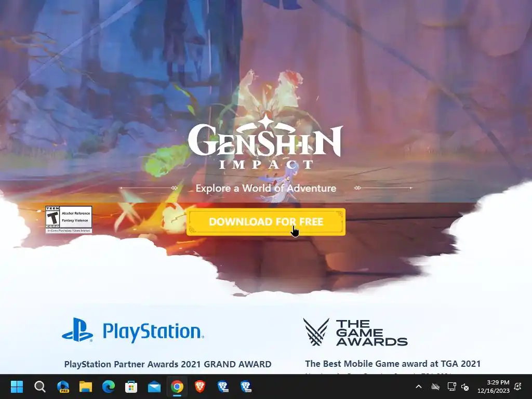The height and width of the screenshot is (399, 532).
Task: Open the first blue Brave variant icon in taskbar
Action: [x=223, y=387]
